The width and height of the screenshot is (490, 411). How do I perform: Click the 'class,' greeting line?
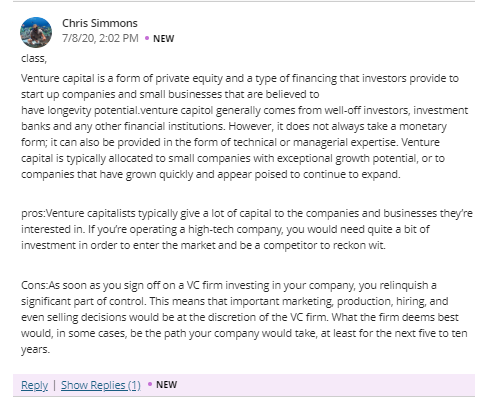(34, 58)
